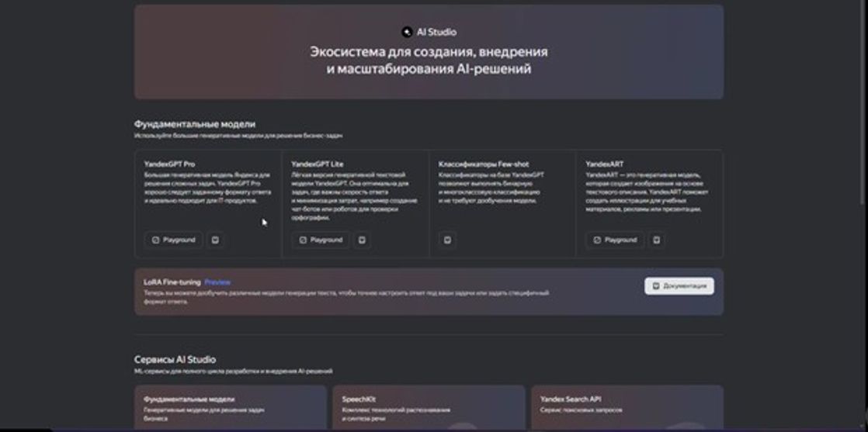Open documentation icon for YandexART
This screenshot has width=868, height=432.
pos(657,240)
